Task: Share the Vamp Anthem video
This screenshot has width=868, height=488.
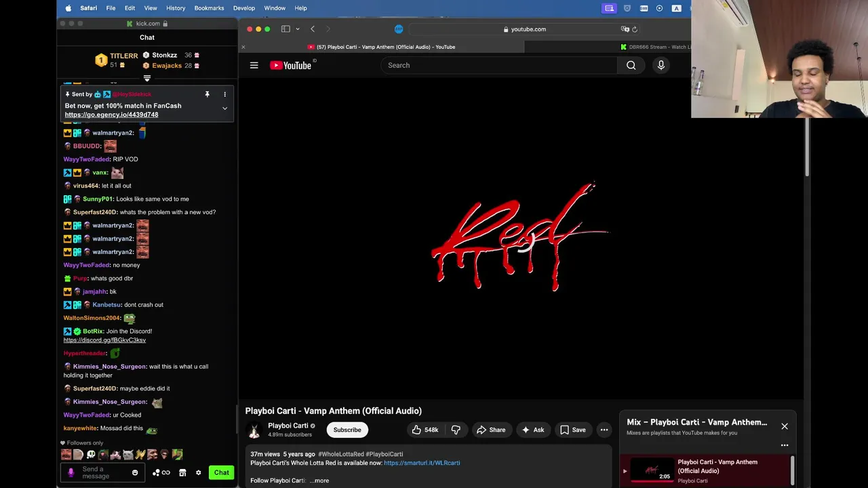Action: (491, 430)
